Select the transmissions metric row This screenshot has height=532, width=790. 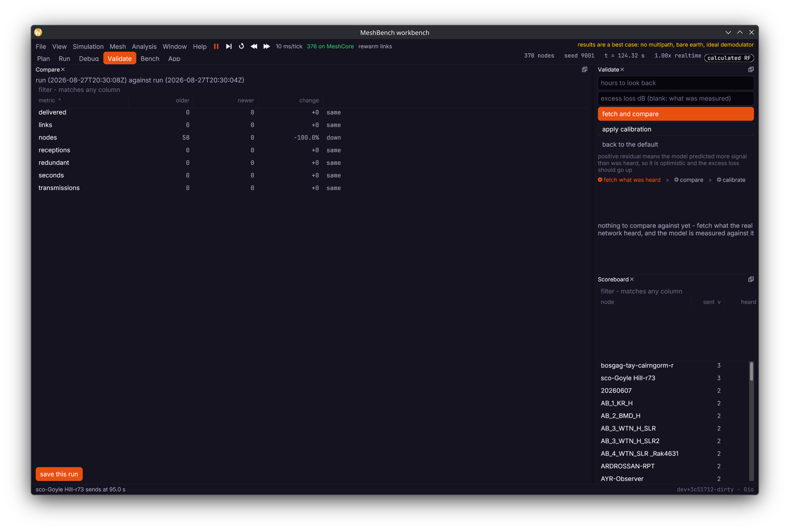tap(311, 188)
